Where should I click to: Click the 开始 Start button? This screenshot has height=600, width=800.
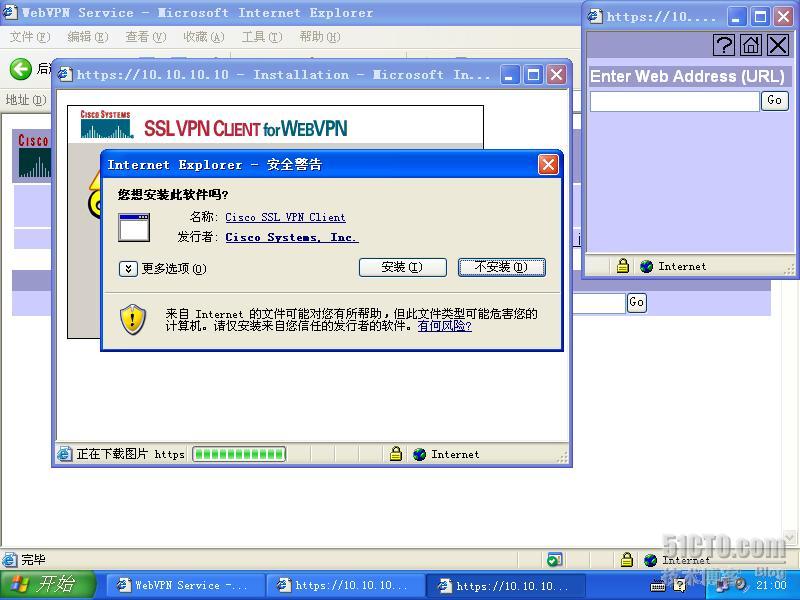47,585
